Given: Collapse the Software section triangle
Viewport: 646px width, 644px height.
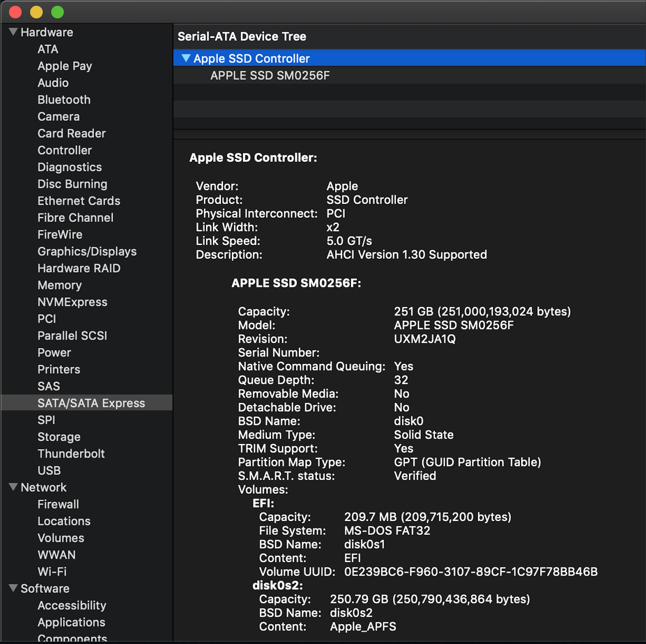Looking at the screenshot, I should [13, 588].
